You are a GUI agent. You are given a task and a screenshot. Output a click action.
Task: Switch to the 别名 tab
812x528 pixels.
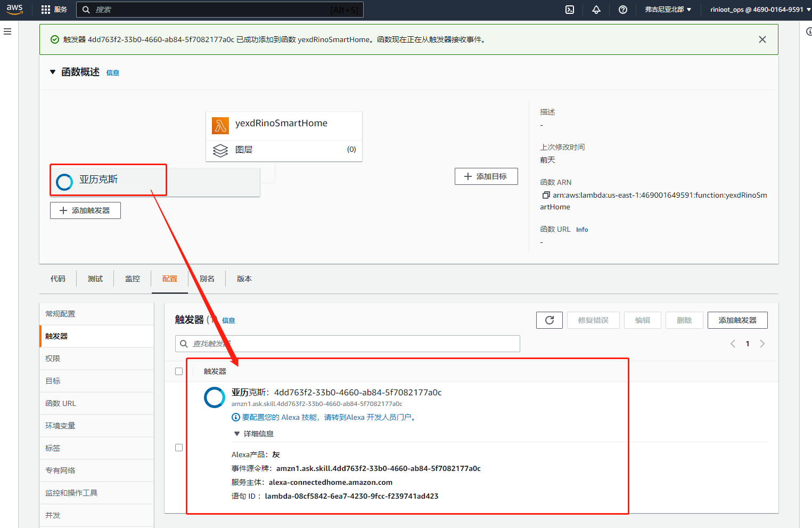tap(207, 279)
